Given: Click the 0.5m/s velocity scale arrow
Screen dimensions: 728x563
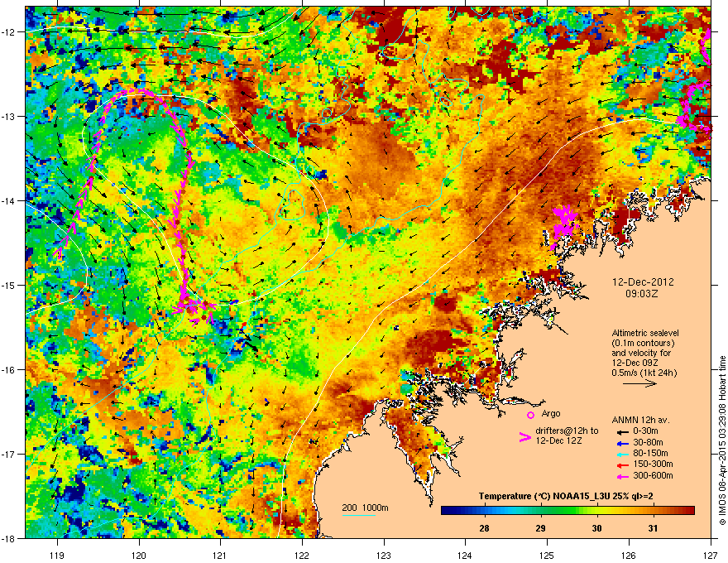Looking at the screenshot, I should click(x=639, y=383).
